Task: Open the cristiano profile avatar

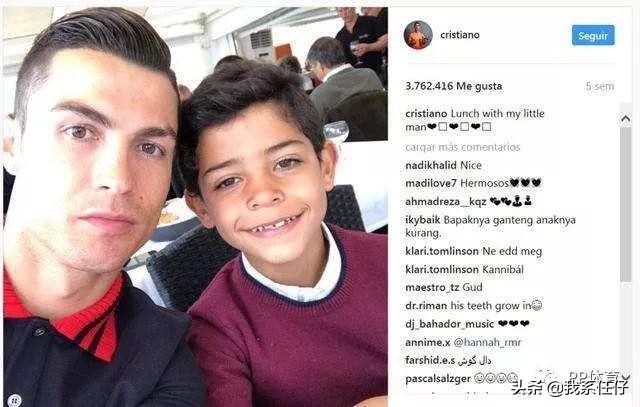Action: click(x=418, y=35)
